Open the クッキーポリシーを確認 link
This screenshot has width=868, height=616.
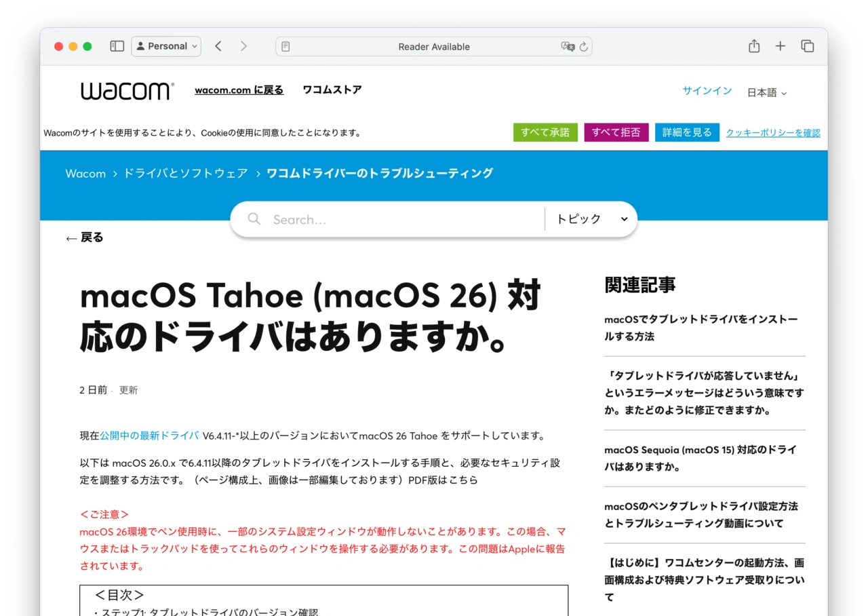point(772,132)
